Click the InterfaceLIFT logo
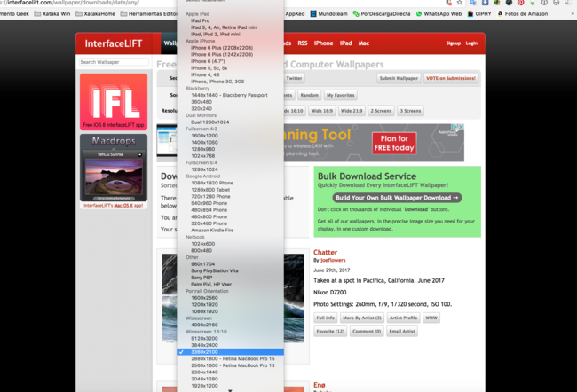 point(114,43)
